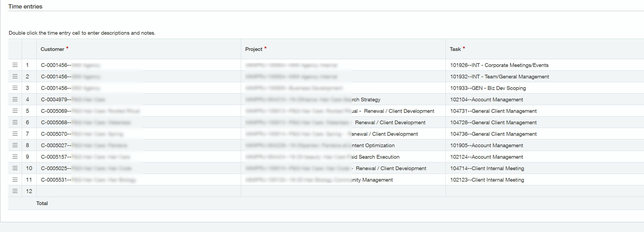Click customer cell C-0005531
Screen dimensions: 644x232
pos(139,180)
